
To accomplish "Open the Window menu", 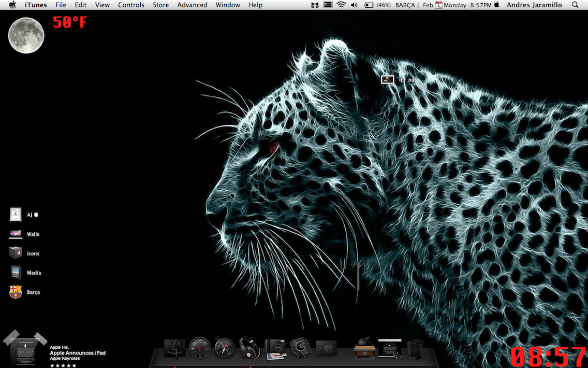I will pos(228,5).
